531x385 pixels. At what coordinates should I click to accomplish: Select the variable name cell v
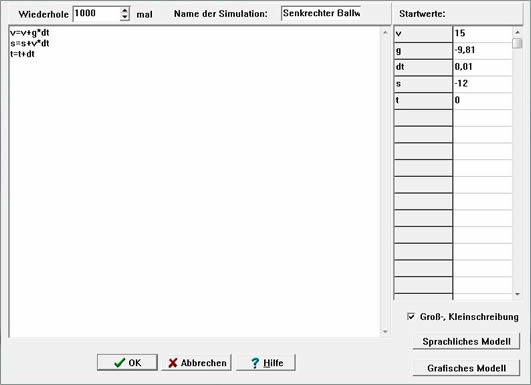point(423,34)
